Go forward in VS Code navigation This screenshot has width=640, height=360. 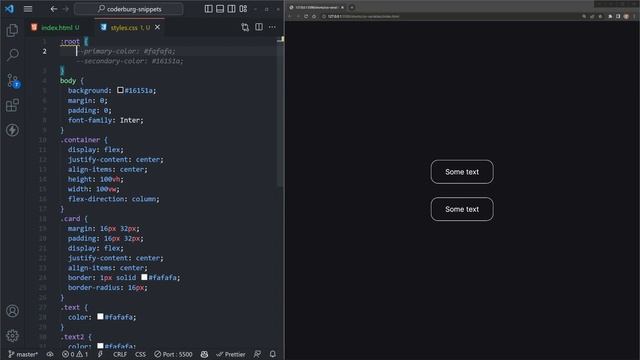66,9
